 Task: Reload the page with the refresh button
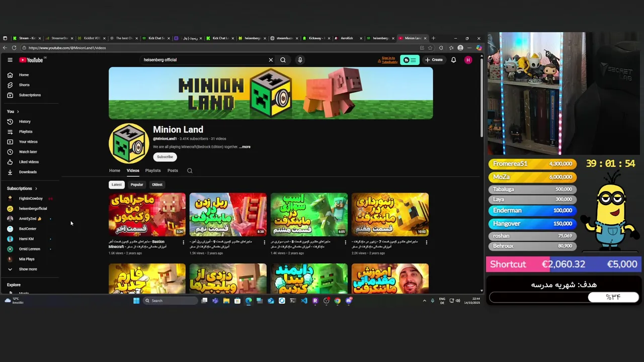tap(14, 48)
